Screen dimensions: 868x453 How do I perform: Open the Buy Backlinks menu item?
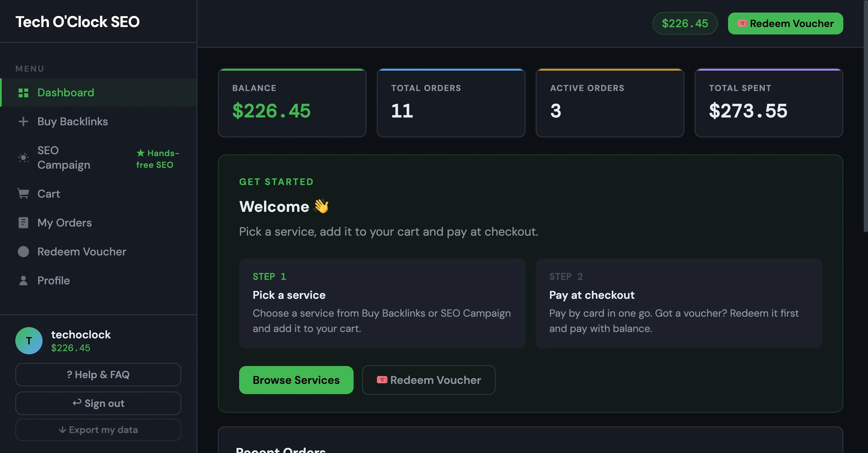pos(98,121)
